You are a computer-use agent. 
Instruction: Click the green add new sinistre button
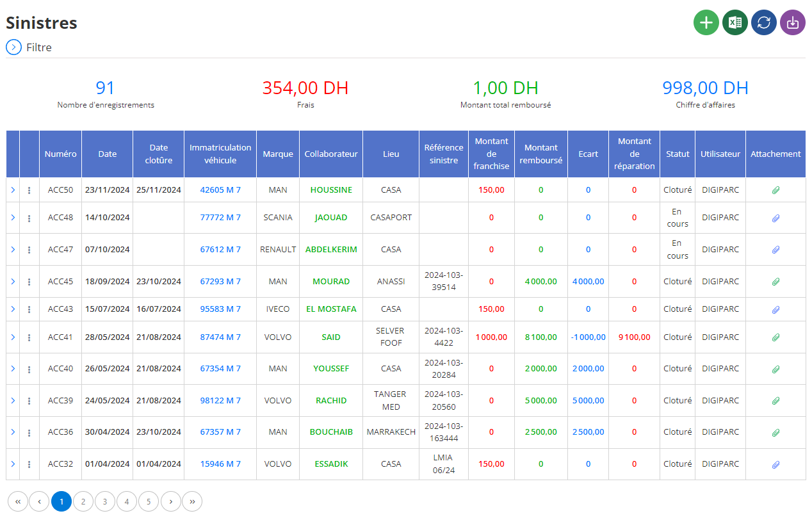point(706,22)
